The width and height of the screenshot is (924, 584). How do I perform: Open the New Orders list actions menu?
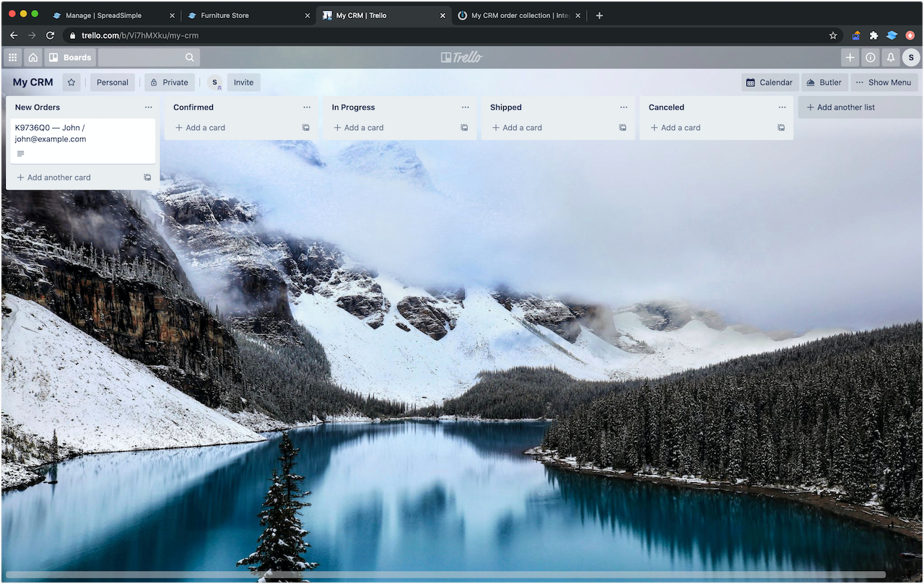coord(149,107)
